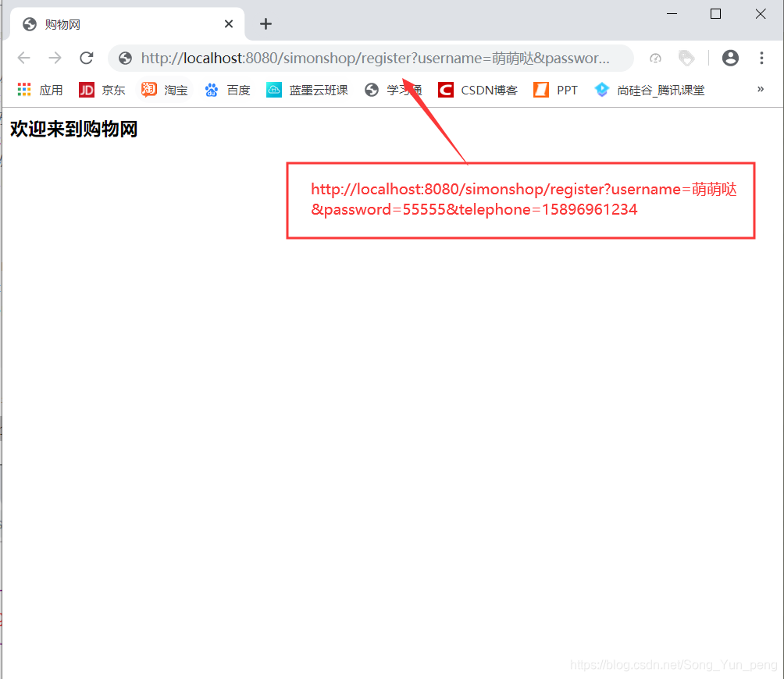Click the 欢迎来到购物网 heading

(73, 129)
